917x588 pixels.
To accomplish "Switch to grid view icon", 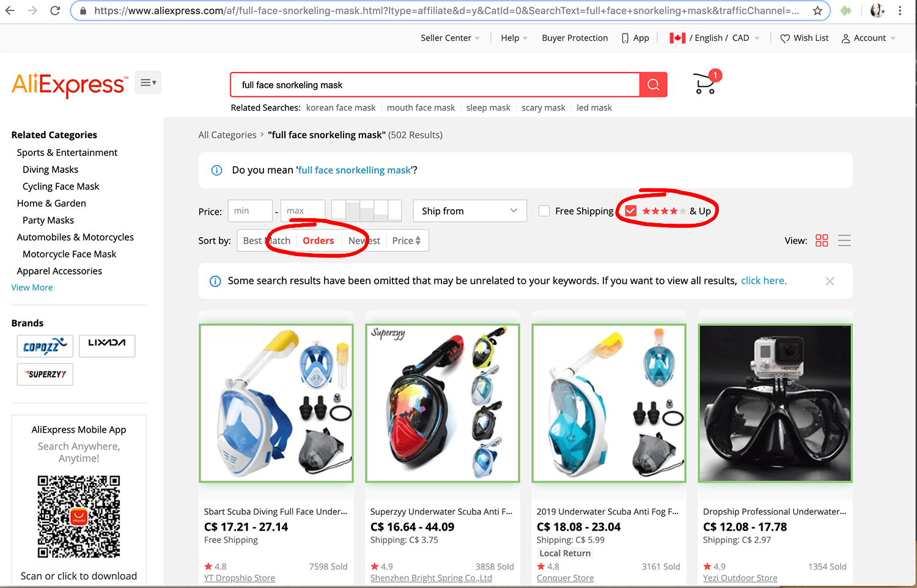I will 822,241.
